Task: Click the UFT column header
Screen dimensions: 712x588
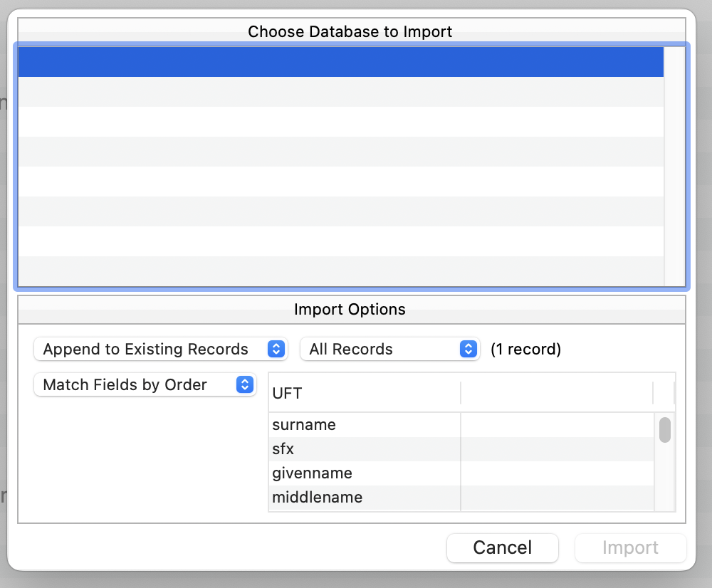Action: (x=365, y=393)
